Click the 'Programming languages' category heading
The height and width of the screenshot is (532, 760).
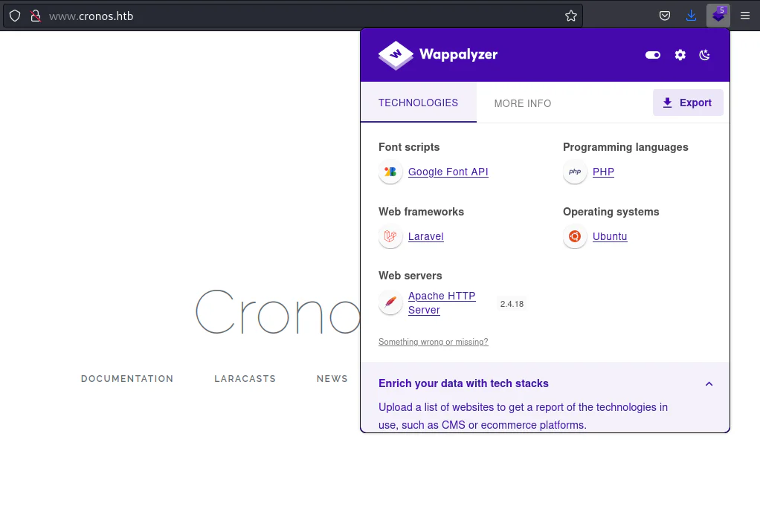click(625, 147)
